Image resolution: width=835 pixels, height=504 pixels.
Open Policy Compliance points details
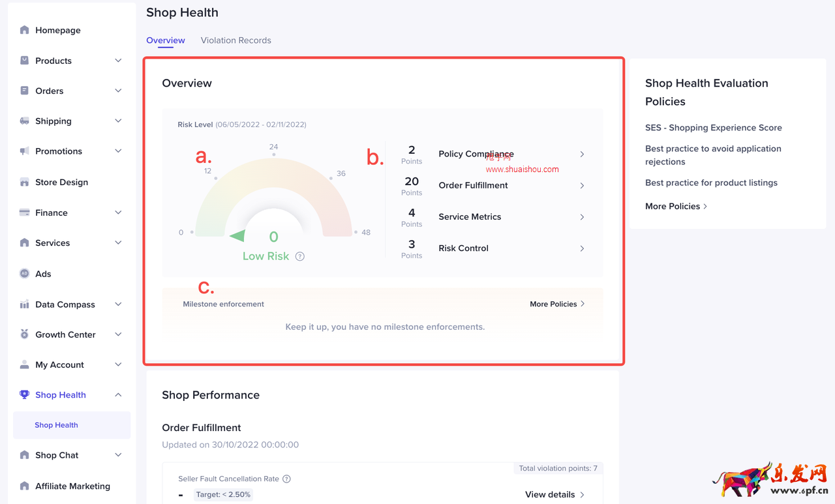click(582, 154)
